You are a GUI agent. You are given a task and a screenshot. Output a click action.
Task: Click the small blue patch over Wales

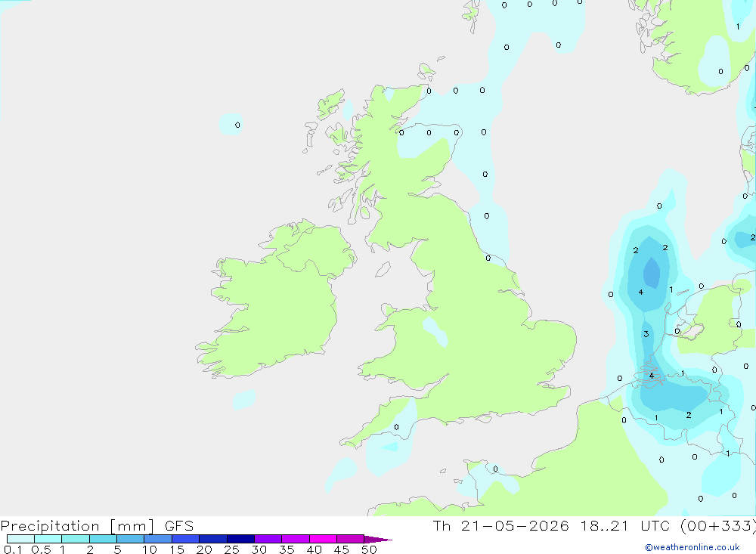[435, 332]
